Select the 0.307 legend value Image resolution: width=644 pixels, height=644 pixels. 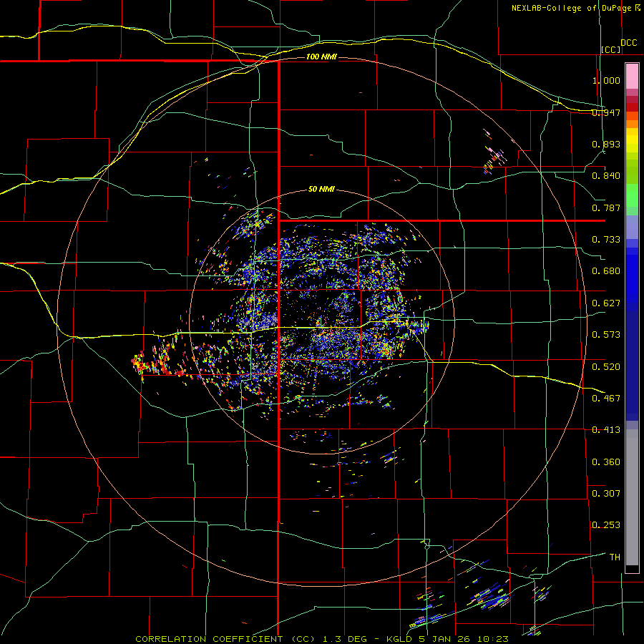[x=606, y=494]
